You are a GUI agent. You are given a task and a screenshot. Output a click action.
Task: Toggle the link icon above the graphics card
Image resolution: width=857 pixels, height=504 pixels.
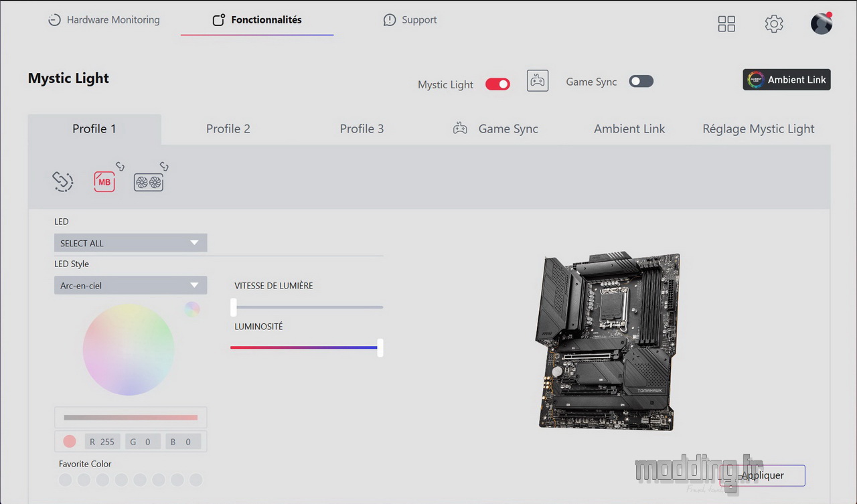click(x=164, y=166)
